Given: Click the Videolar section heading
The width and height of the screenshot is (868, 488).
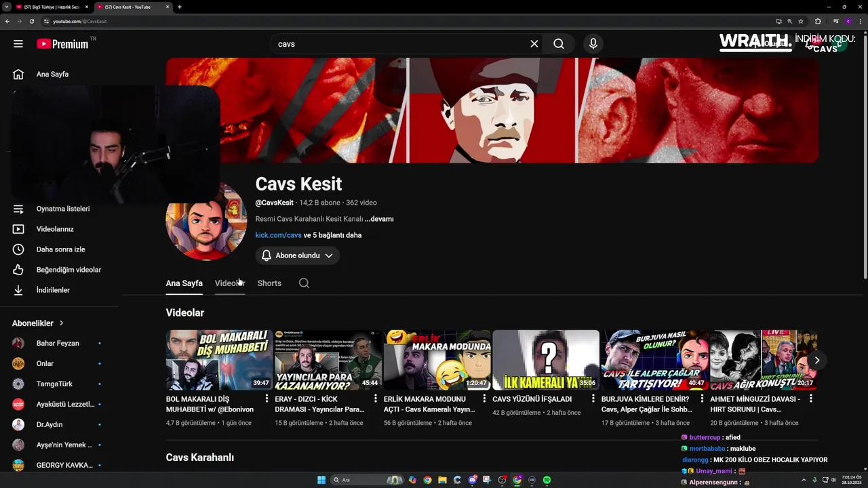Looking at the screenshot, I should 184,312.
